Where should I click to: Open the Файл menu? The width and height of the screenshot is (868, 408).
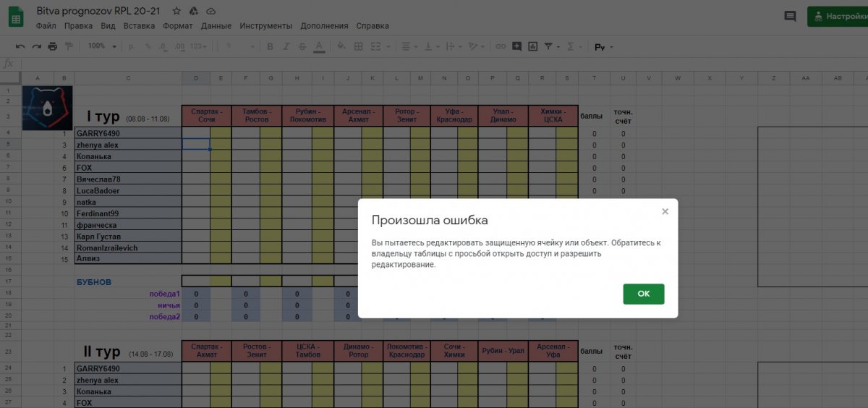coord(46,25)
